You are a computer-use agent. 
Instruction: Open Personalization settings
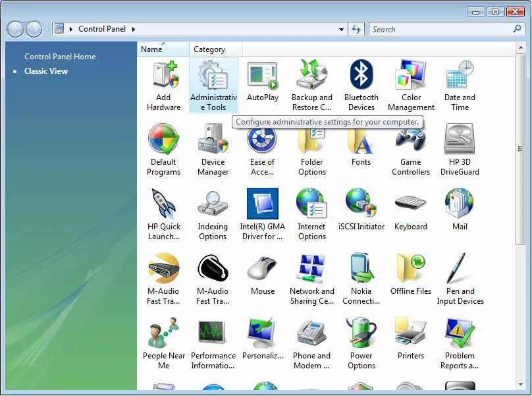pyautogui.click(x=263, y=339)
